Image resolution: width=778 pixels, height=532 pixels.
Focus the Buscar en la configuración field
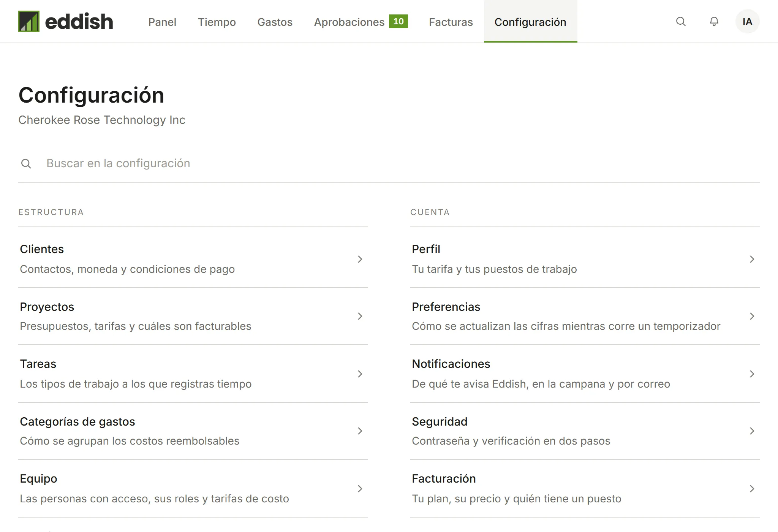389,163
